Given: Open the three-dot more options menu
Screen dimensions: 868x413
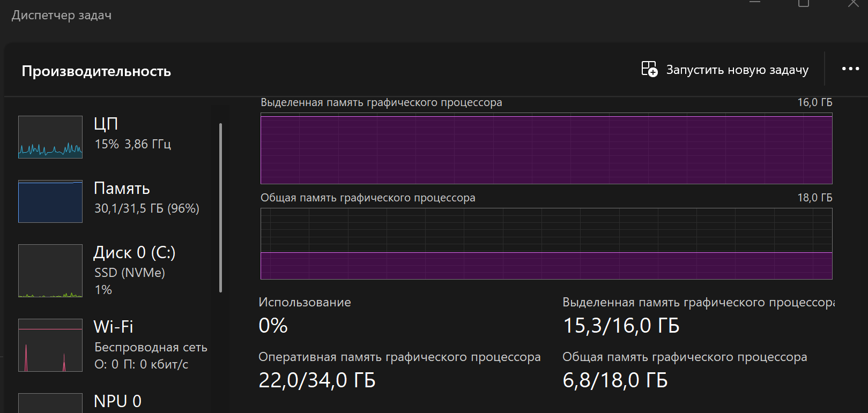Looking at the screenshot, I should [x=850, y=69].
